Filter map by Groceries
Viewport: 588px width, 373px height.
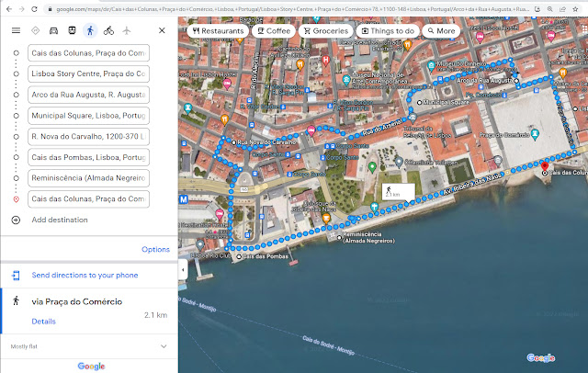point(326,30)
